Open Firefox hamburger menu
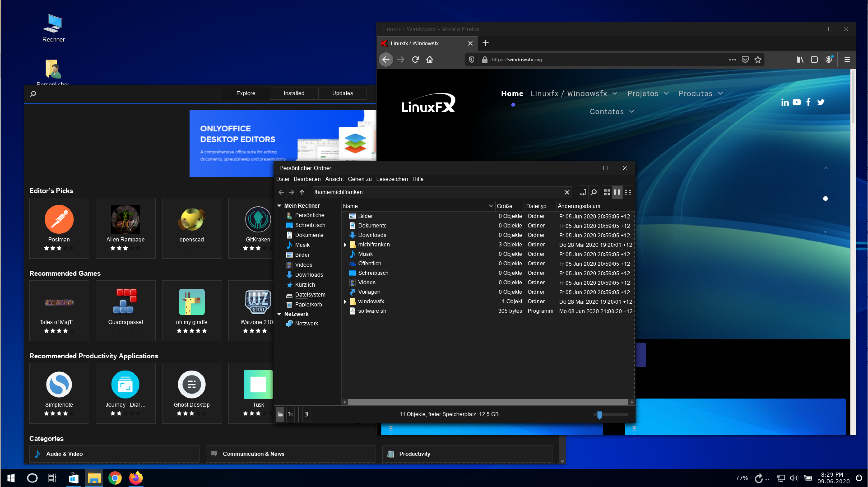868x487 pixels. pyautogui.click(x=847, y=60)
